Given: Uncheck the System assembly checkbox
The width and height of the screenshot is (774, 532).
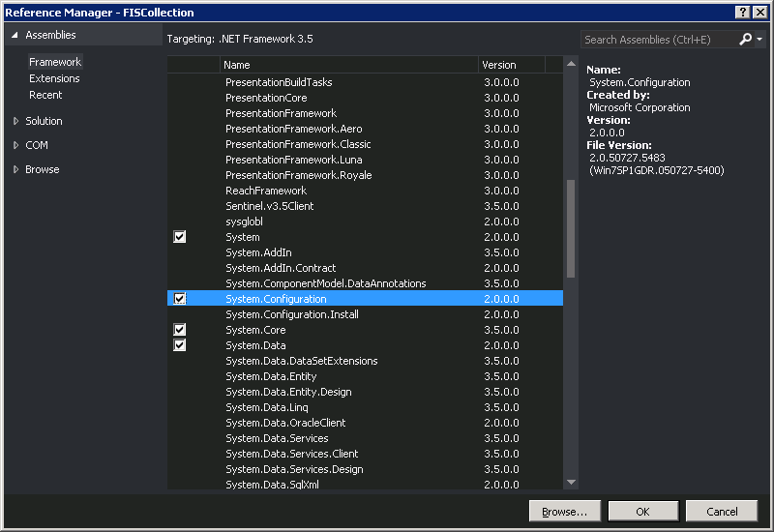Looking at the screenshot, I should (180, 237).
